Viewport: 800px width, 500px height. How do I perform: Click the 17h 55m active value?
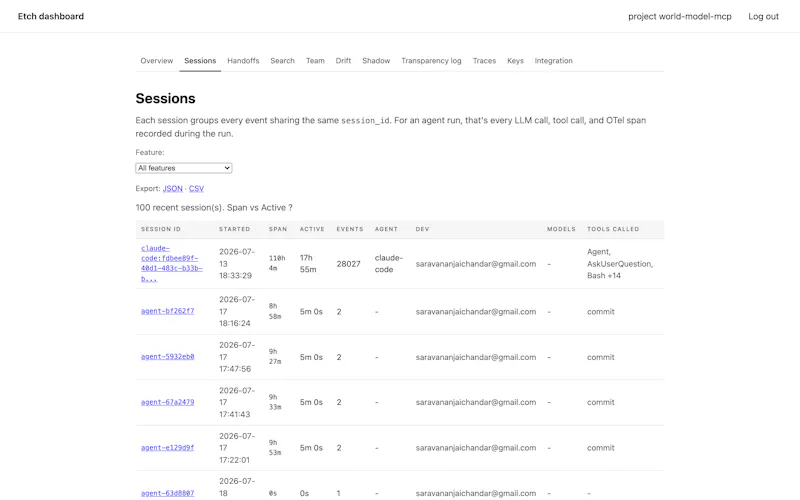[308, 264]
